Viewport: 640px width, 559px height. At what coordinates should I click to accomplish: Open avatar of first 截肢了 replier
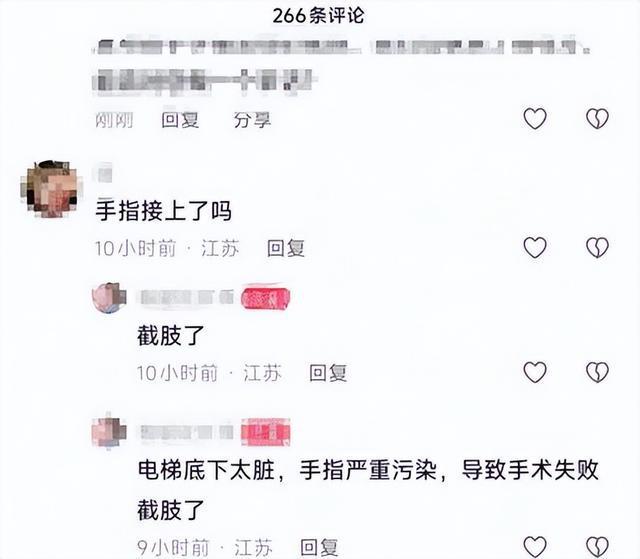tap(109, 298)
